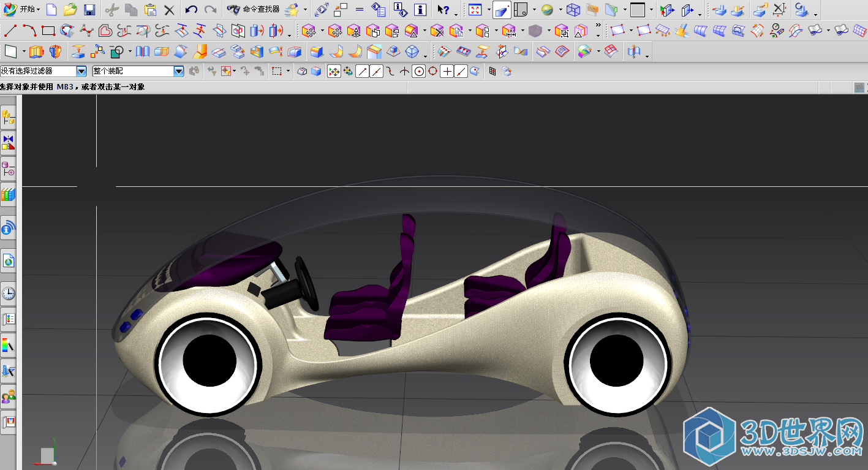Open the Part Navigator sidebar tab
Viewport: 868px width, 470px height.
point(8,169)
